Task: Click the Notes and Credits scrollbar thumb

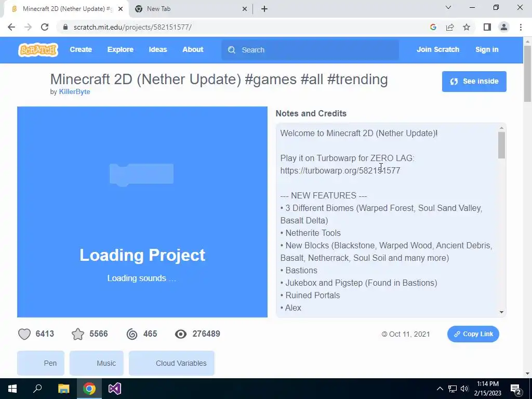Action: point(501,145)
